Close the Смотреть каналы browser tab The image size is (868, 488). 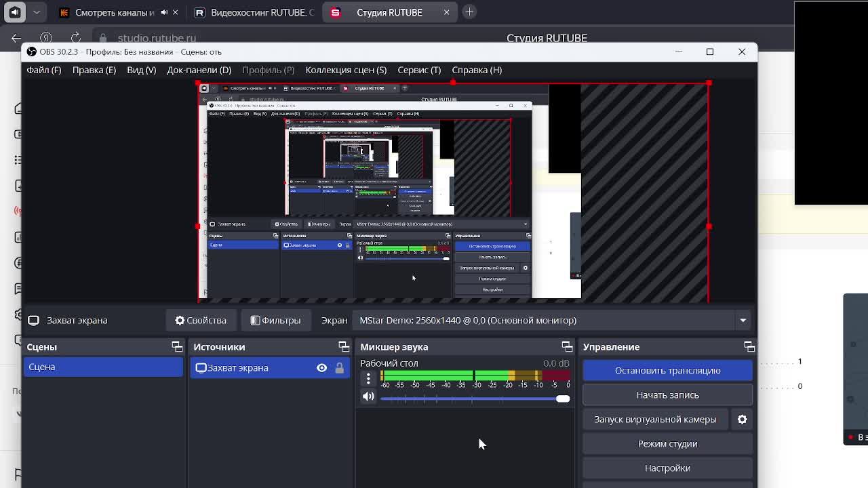tap(175, 12)
